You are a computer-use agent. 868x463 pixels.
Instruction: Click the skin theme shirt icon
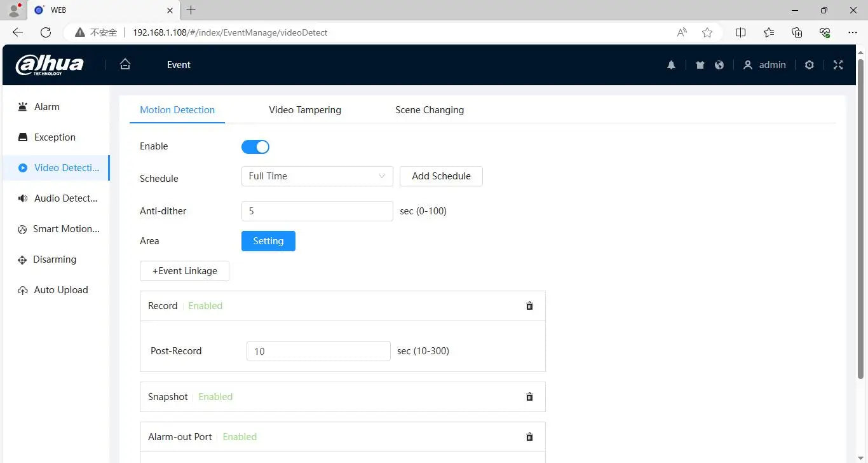pyautogui.click(x=700, y=65)
